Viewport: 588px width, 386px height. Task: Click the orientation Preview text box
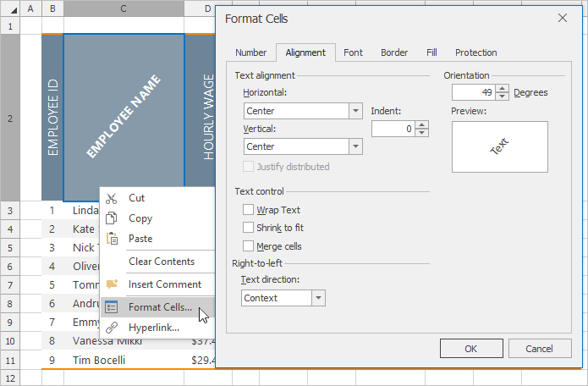click(499, 147)
